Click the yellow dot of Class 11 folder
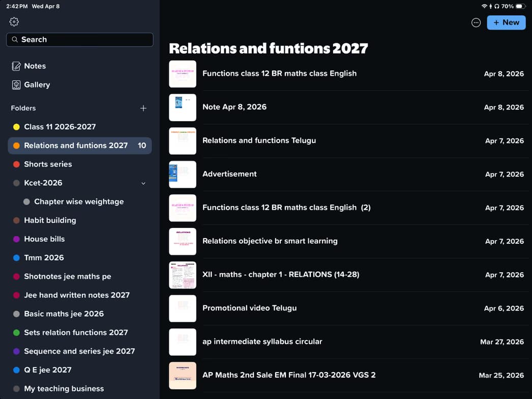532x399 pixels. [16, 127]
